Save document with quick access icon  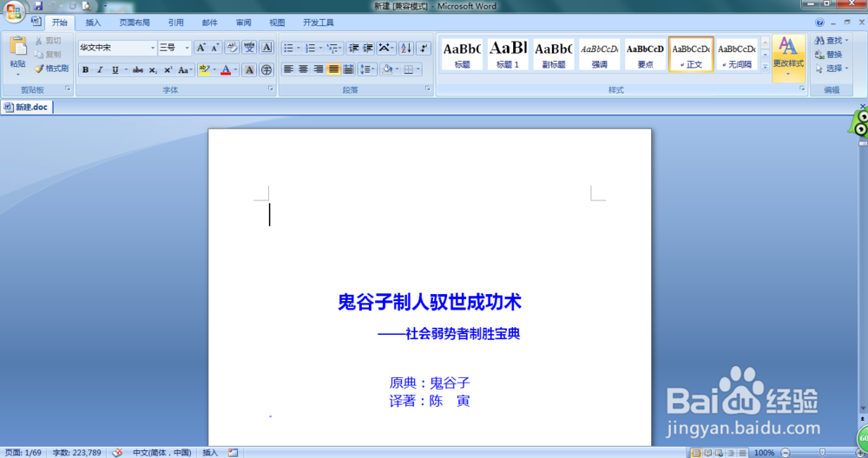click(x=38, y=6)
